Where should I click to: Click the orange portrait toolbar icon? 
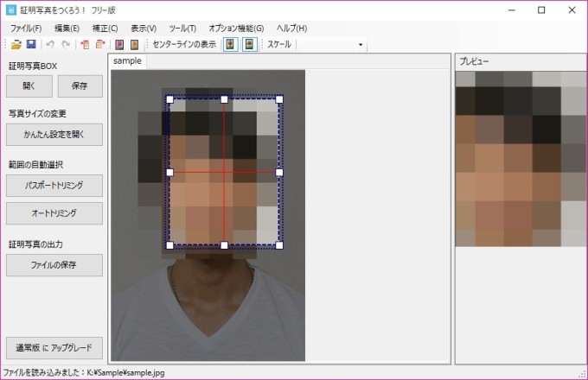[x=134, y=44]
